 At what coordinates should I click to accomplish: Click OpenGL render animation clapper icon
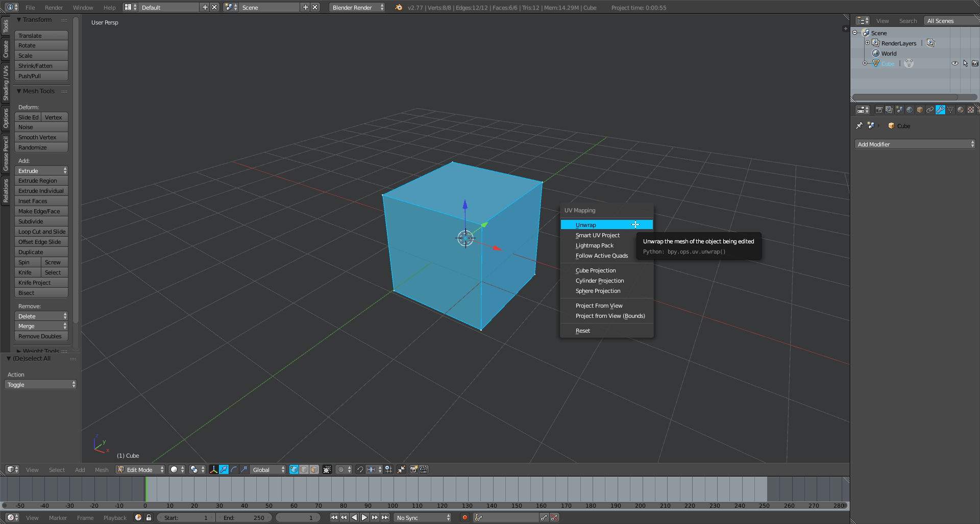tap(424, 469)
